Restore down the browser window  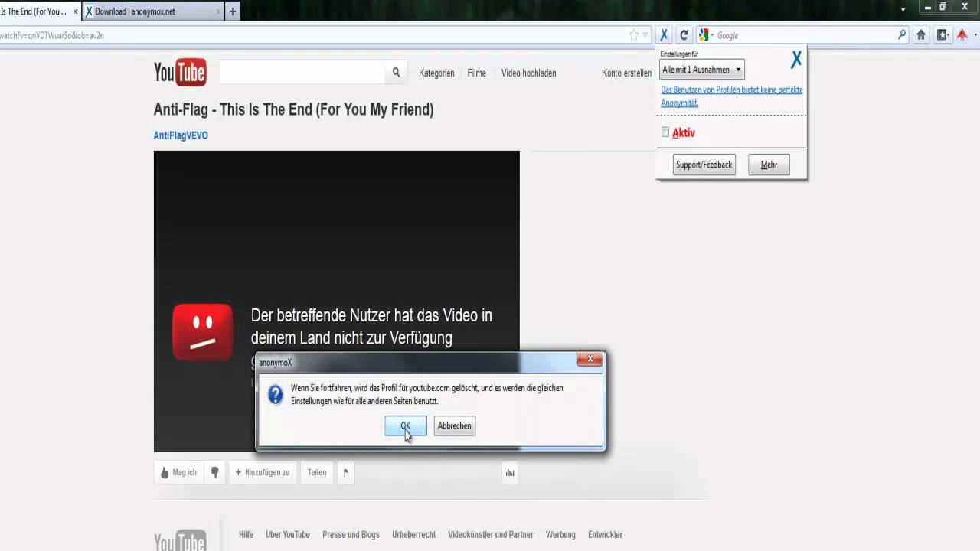(943, 7)
